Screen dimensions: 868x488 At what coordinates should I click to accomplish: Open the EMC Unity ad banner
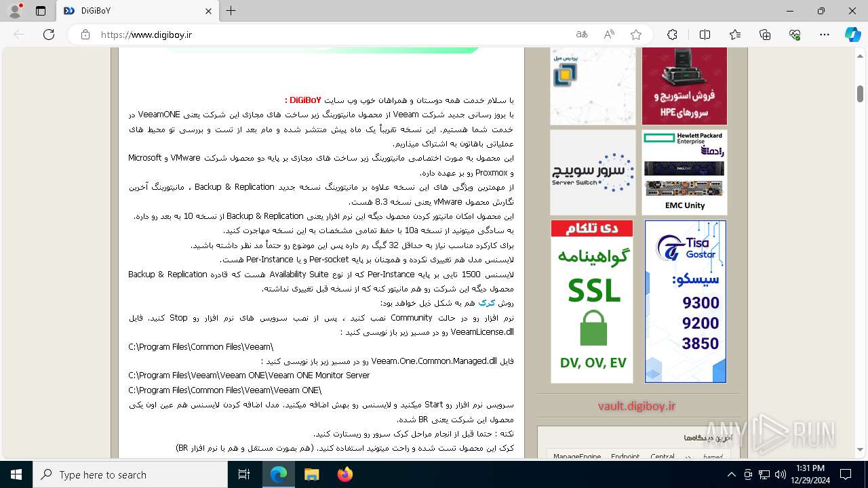coord(684,172)
